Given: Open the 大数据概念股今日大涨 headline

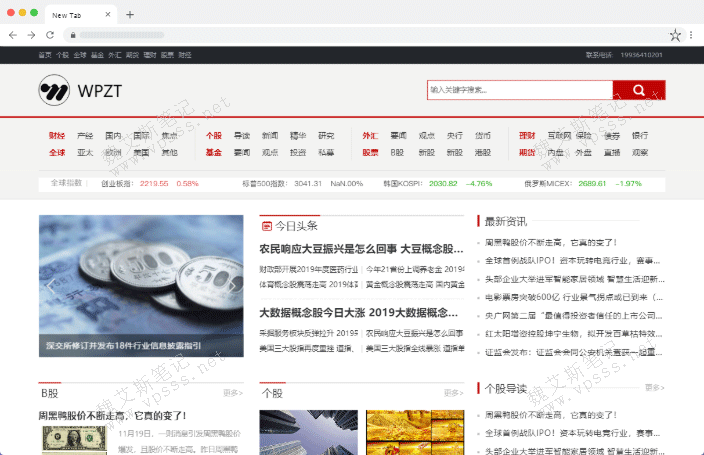Looking at the screenshot, I should (x=361, y=313).
